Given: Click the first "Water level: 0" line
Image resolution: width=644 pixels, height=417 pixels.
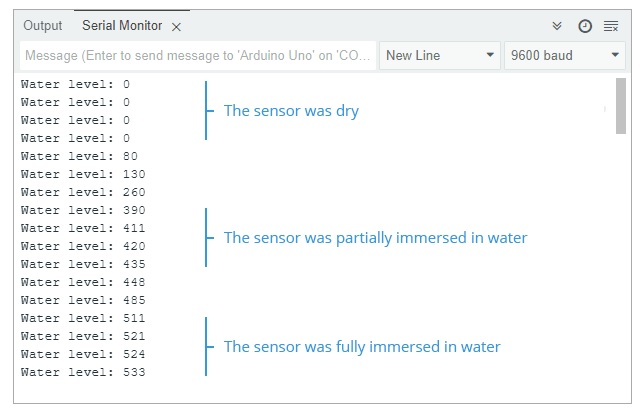Looking at the screenshot, I should coord(75,84).
